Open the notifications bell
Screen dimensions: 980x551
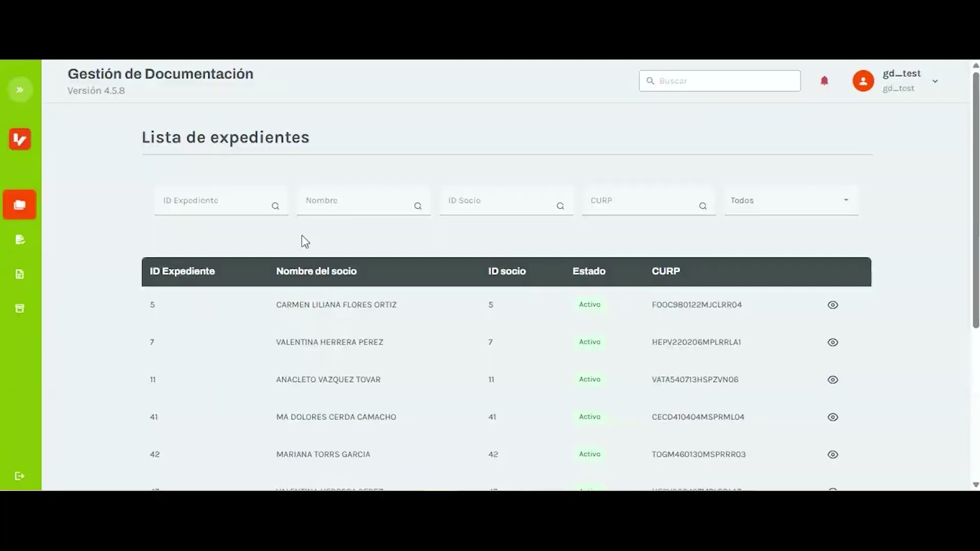[824, 81]
